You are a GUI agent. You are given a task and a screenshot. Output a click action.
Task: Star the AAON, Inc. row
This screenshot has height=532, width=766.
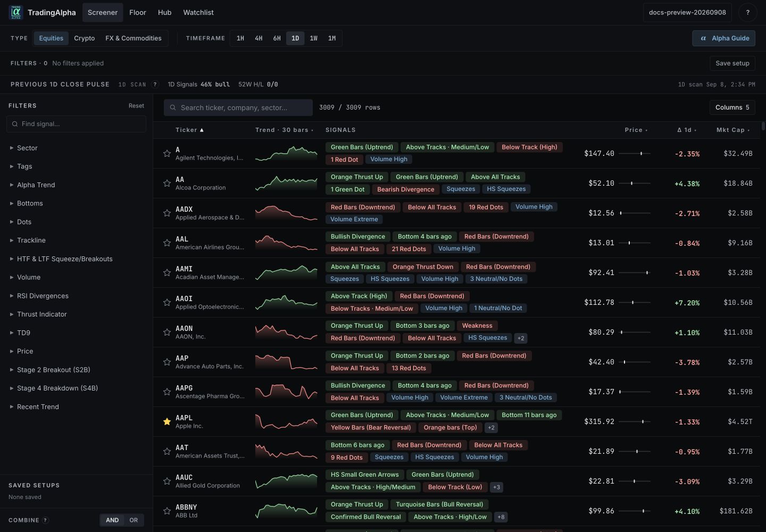point(167,332)
